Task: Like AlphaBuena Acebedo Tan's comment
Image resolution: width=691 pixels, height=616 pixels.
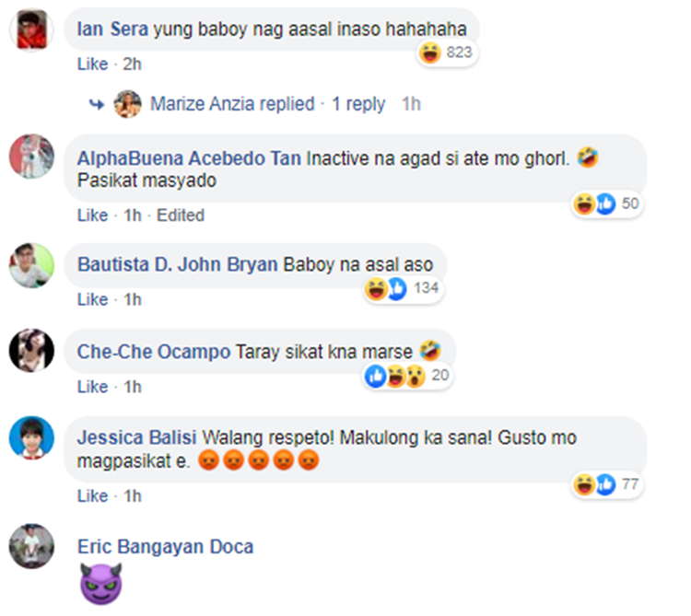Action: point(92,215)
